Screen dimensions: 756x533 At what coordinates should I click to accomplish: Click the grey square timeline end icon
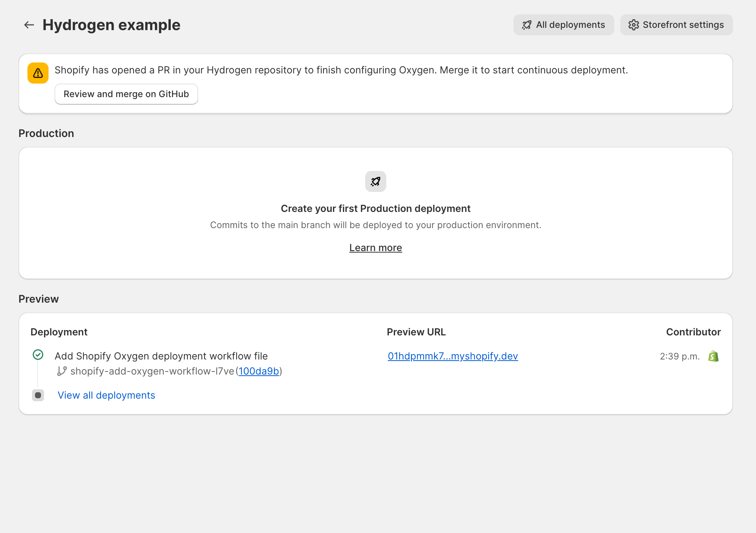38,395
